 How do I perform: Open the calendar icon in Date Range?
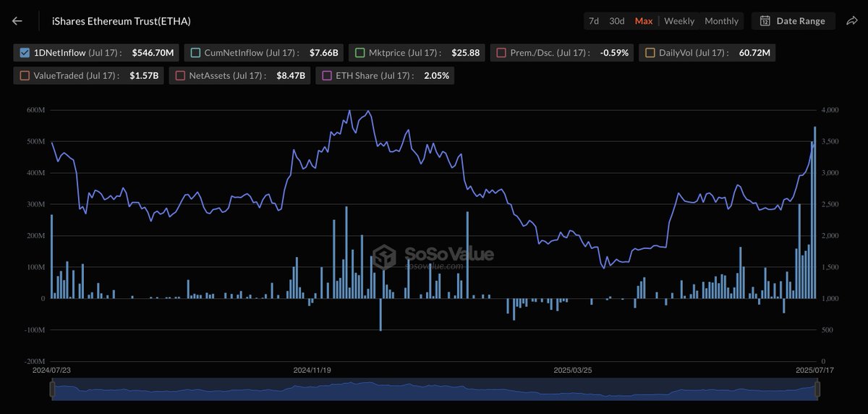[x=765, y=21]
